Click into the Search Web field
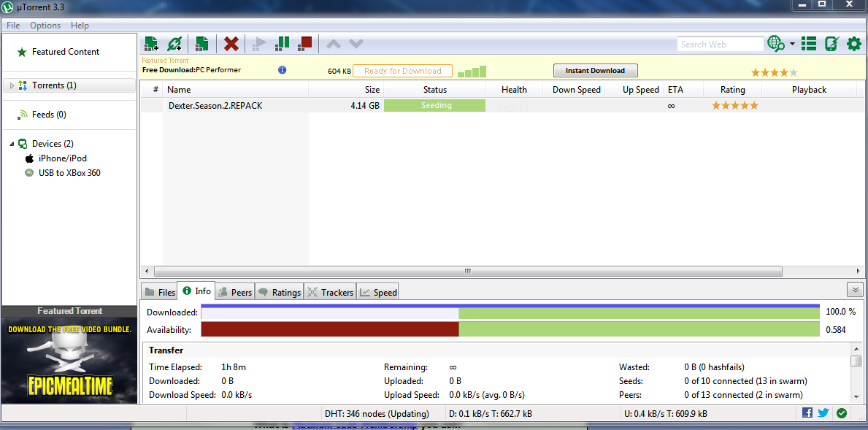The image size is (868, 430). pyautogui.click(x=721, y=45)
